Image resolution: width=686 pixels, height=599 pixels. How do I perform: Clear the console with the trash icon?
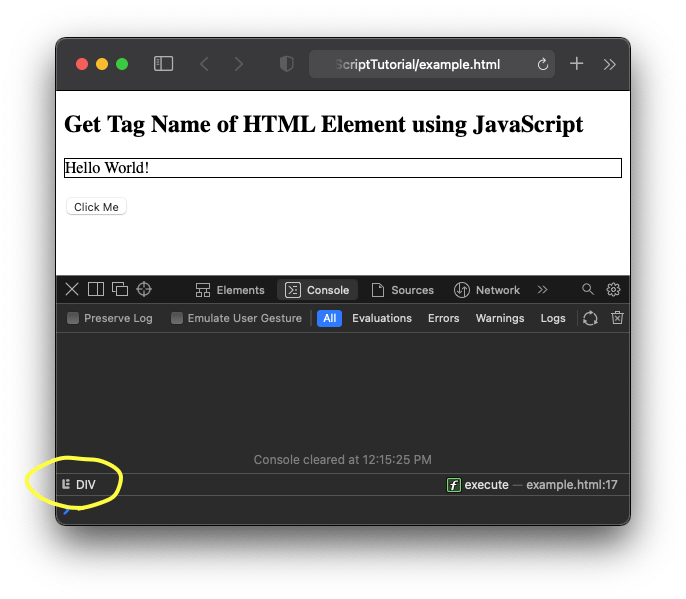(x=617, y=318)
